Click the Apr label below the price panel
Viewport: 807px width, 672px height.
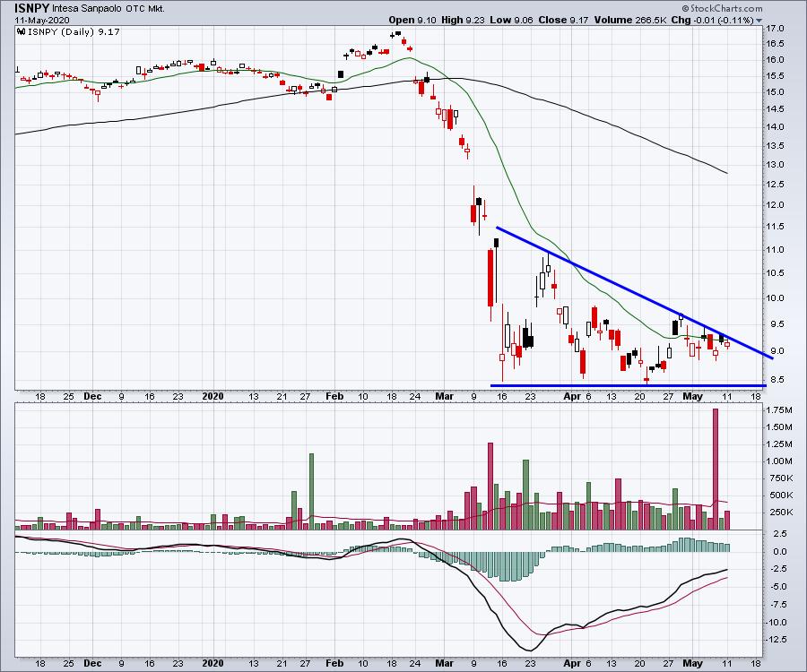pyautogui.click(x=571, y=396)
